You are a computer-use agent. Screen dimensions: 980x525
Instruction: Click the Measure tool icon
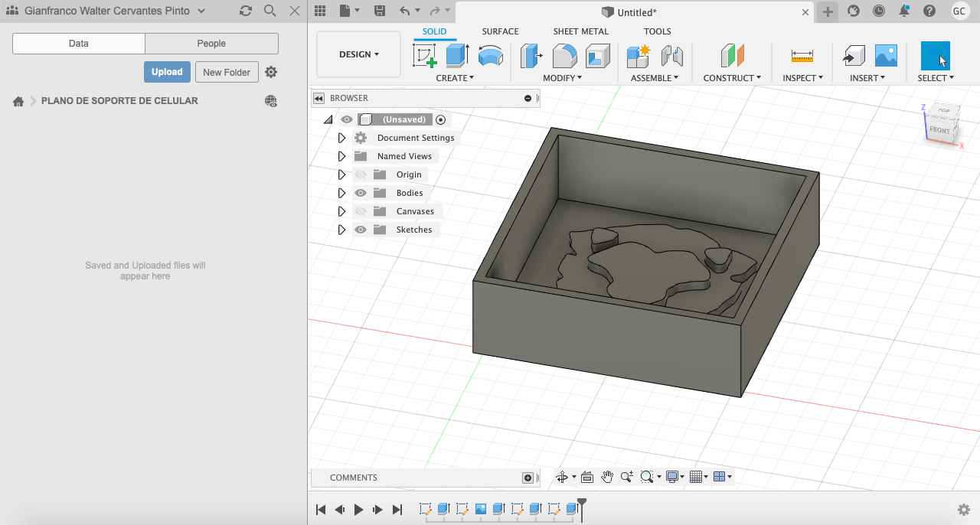(x=802, y=56)
